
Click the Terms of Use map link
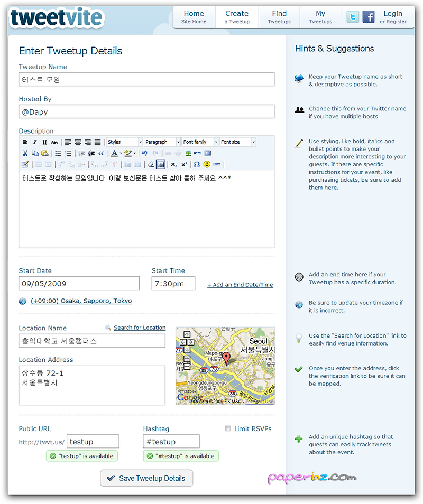(259, 402)
